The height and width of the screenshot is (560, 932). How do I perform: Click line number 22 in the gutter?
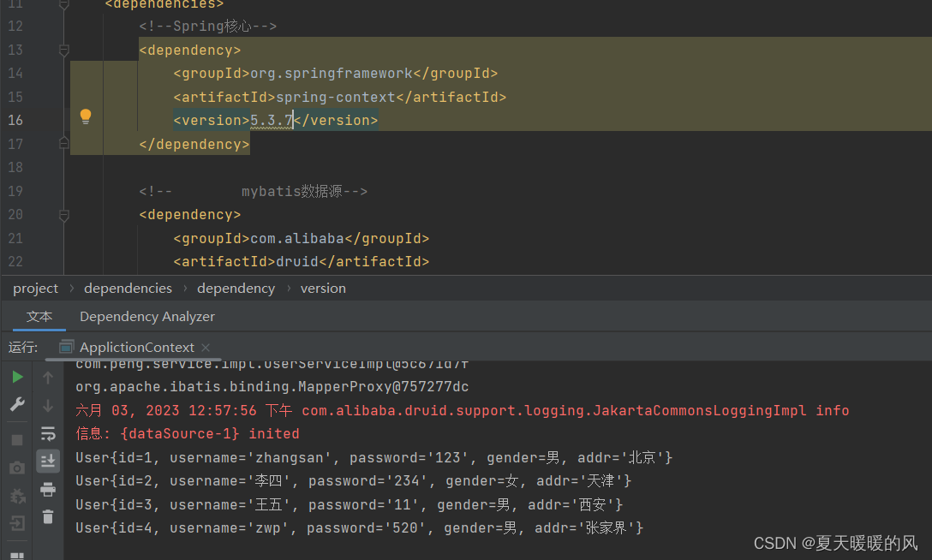point(15,261)
